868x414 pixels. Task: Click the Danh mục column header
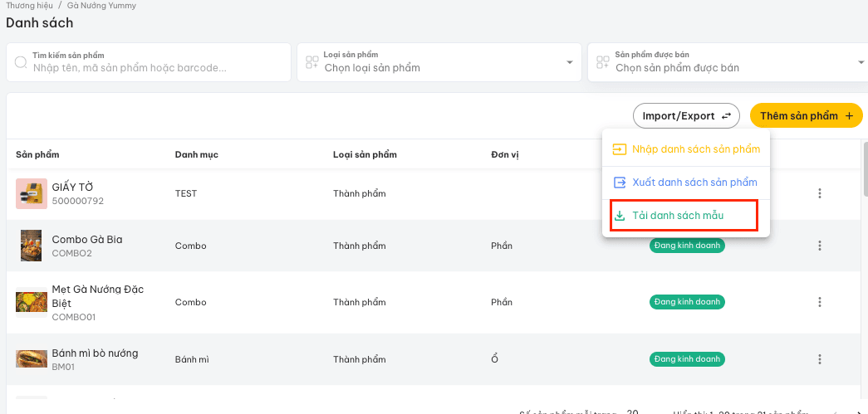197,154
